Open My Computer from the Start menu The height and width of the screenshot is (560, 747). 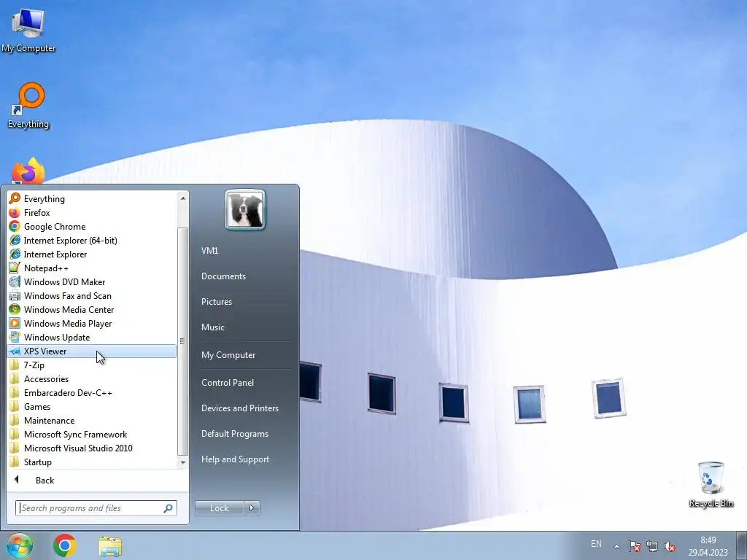[228, 355]
